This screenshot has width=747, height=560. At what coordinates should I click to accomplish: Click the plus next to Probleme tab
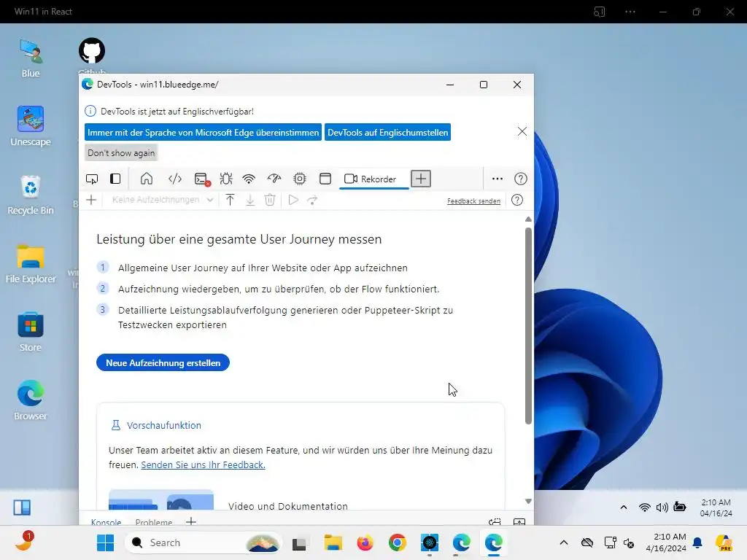pyautogui.click(x=191, y=521)
